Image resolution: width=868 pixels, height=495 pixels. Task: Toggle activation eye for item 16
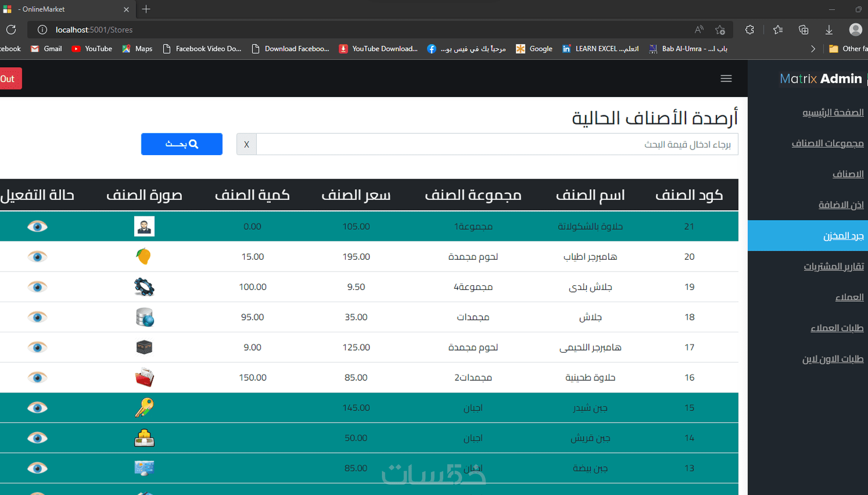click(37, 377)
